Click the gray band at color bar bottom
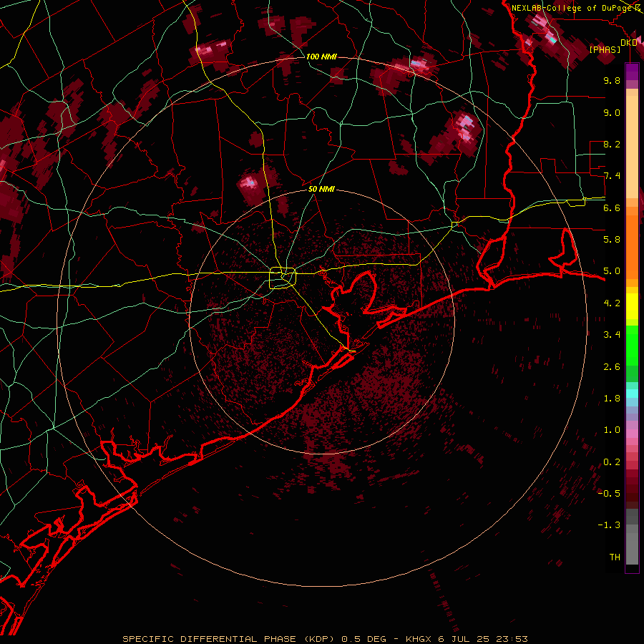The image size is (644, 644). [x=632, y=537]
